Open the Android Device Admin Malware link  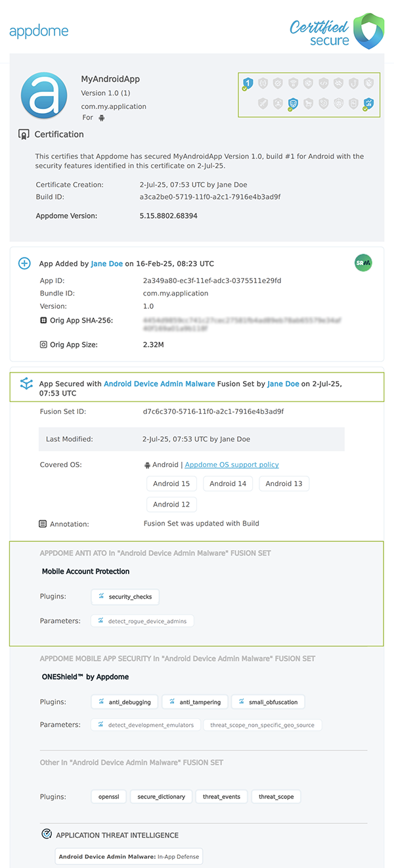click(x=159, y=384)
